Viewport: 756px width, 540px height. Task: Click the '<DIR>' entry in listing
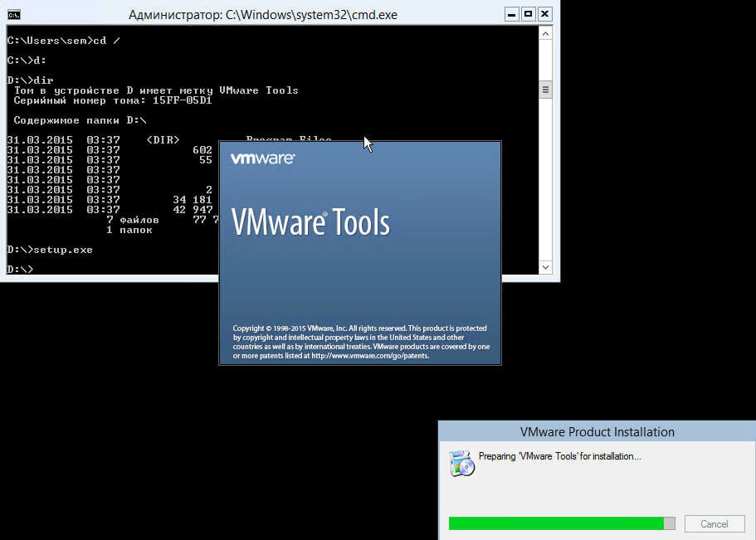pyautogui.click(x=163, y=140)
